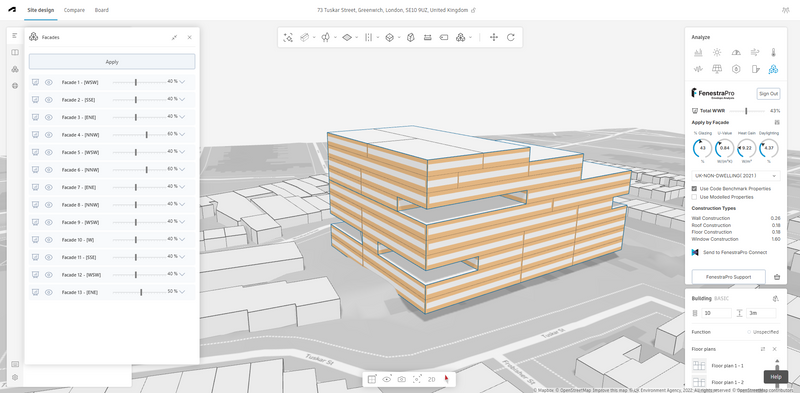
Task: Toggle visibility of Facade 9 - [WSW]
Action: point(48,223)
